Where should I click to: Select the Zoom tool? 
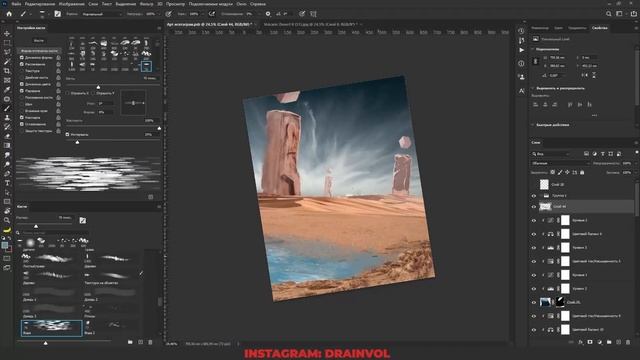click(x=7, y=220)
